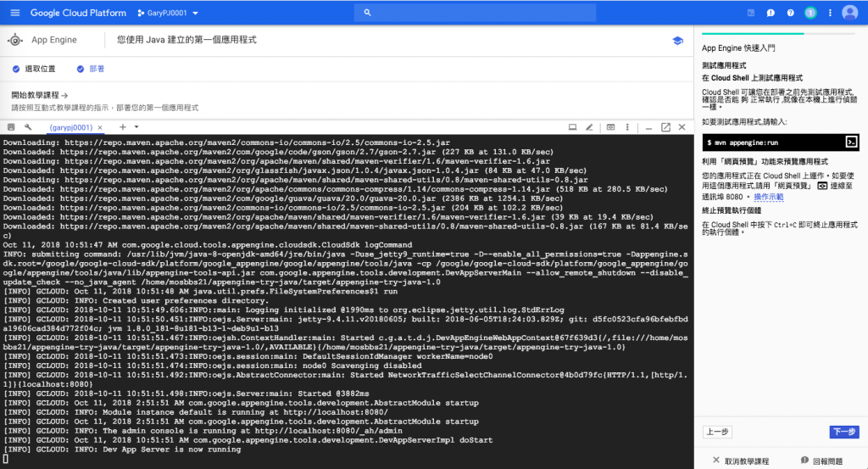Click the search magnifier icon

coord(367,12)
